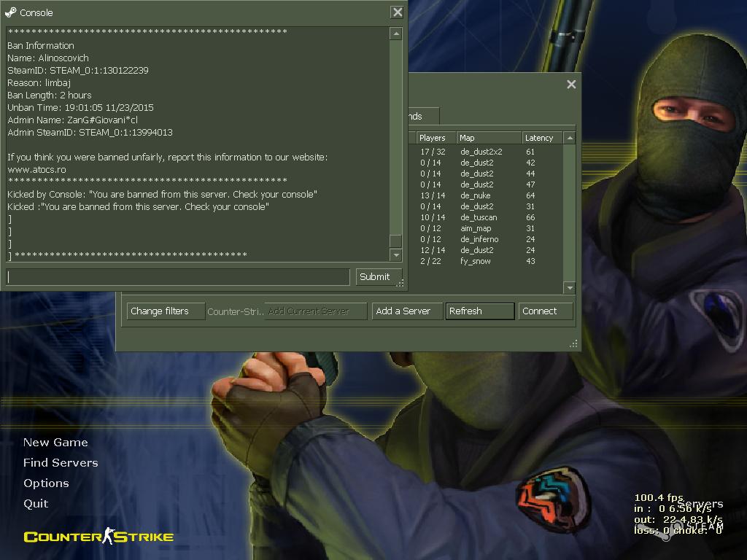Click server list scrollbar down arrow

(x=569, y=287)
